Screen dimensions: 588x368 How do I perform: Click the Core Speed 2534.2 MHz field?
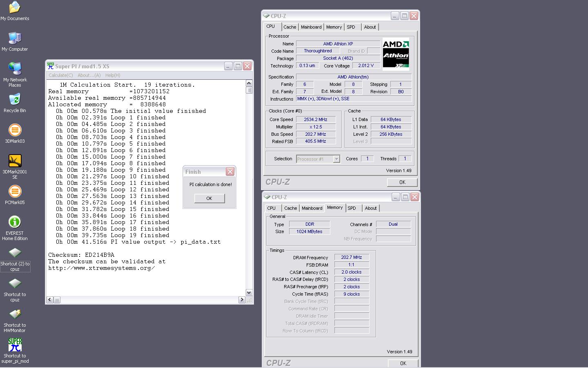(315, 119)
